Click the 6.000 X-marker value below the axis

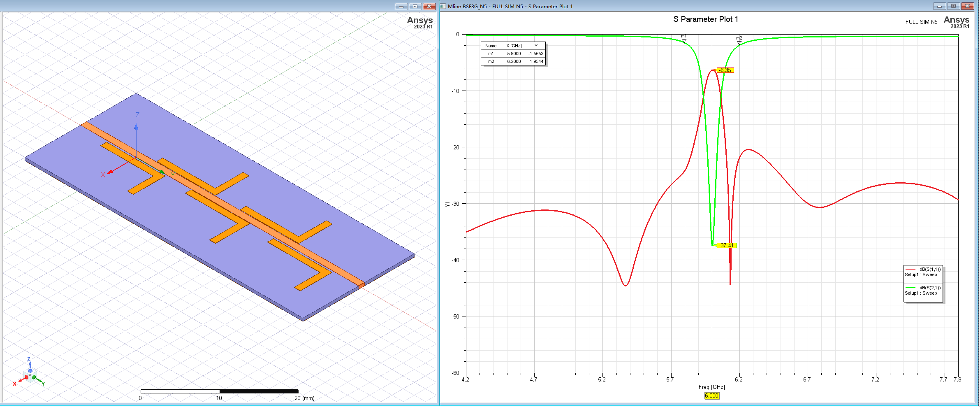712,396
